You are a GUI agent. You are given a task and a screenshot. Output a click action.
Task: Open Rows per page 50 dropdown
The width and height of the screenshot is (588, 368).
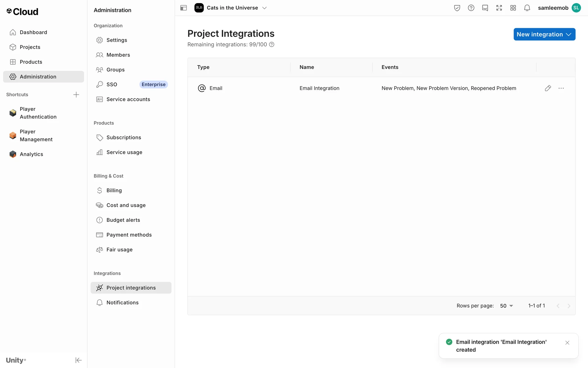[507, 306]
